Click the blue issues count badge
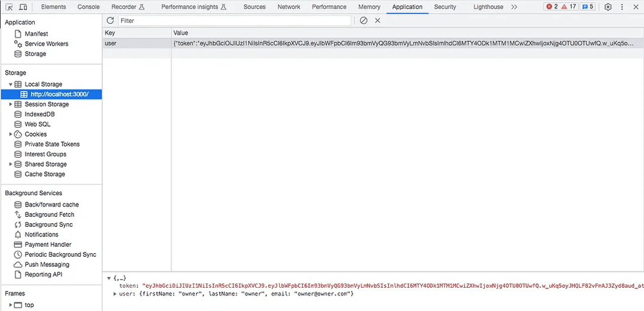 point(587,7)
